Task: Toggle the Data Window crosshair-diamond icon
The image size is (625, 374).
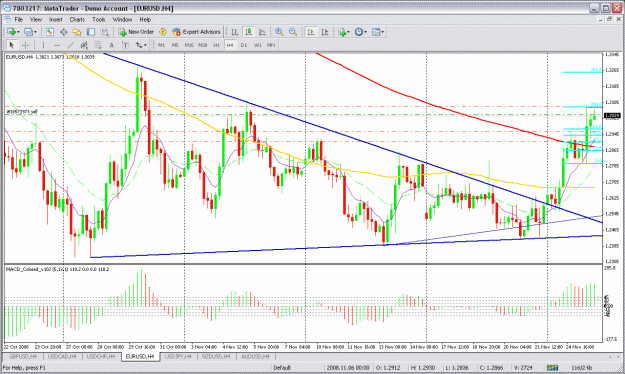Action: (63, 32)
